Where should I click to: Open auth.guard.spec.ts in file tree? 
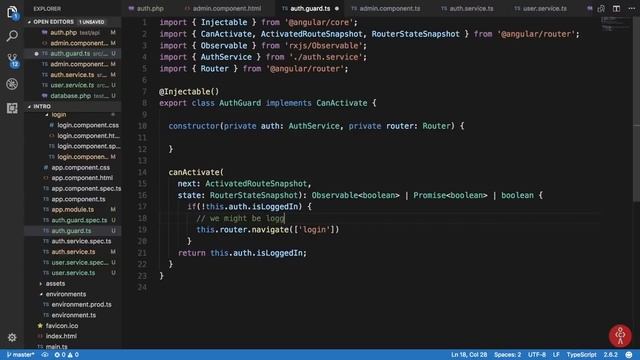[x=73, y=220]
